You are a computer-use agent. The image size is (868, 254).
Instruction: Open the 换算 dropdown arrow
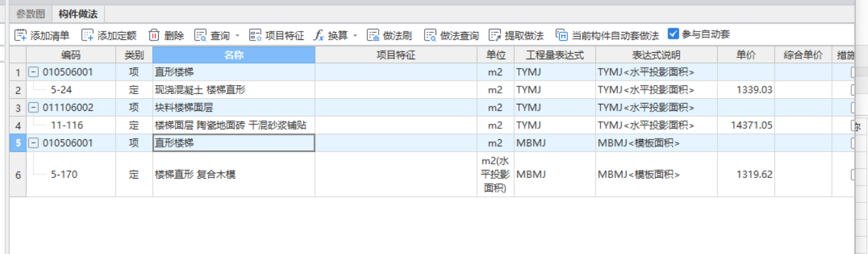coord(355,35)
